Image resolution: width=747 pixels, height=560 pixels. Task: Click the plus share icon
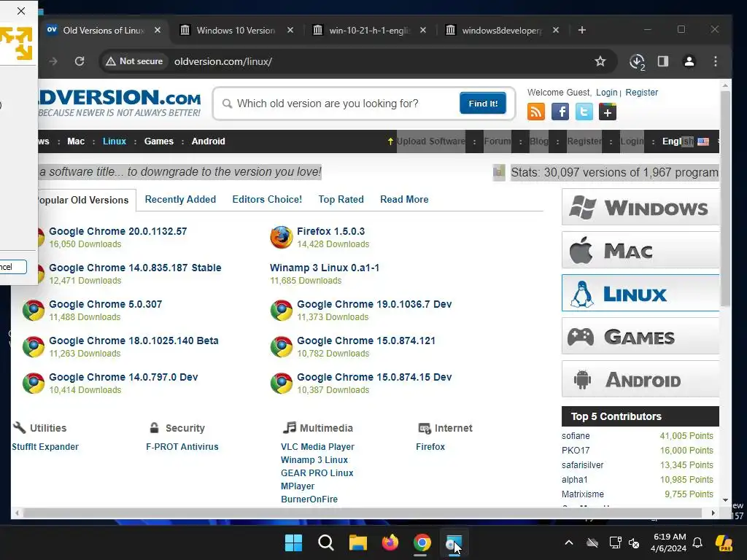(608, 112)
